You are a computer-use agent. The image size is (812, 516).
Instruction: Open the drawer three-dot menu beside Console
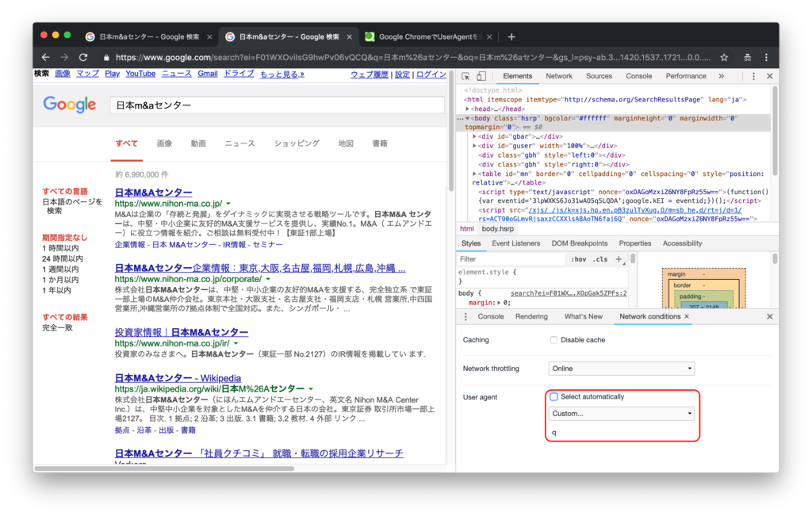[465, 317]
